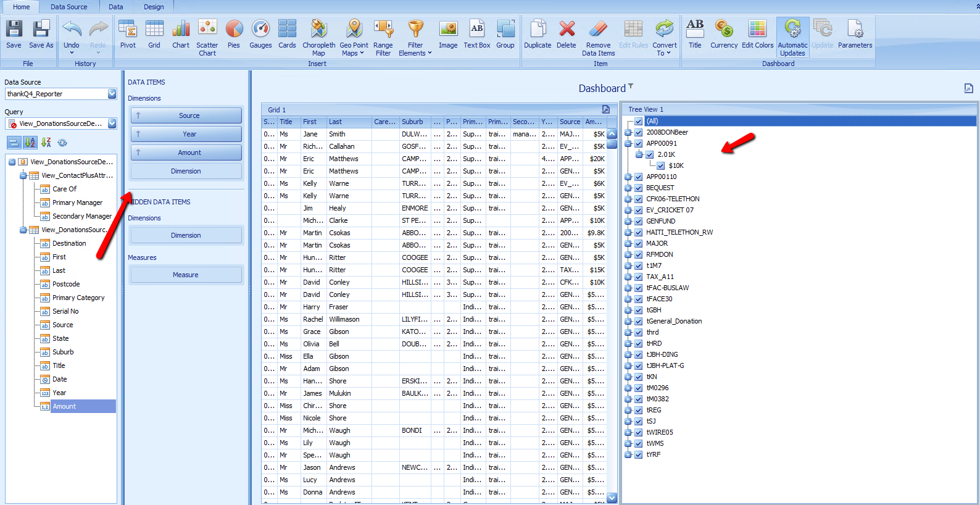This screenshot has width=980, height=505.
Task: Collapse the View_DonationsSourc node
Action: tap(23, 230)
